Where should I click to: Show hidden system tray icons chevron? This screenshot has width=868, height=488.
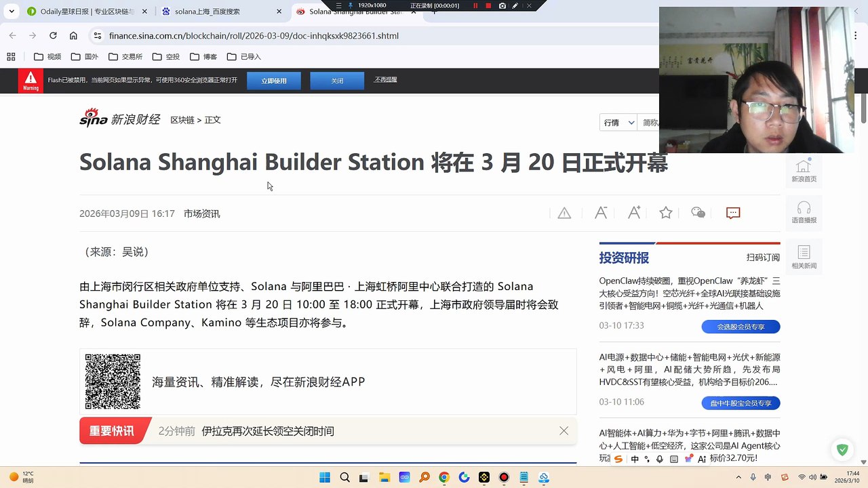click(739, 477)
